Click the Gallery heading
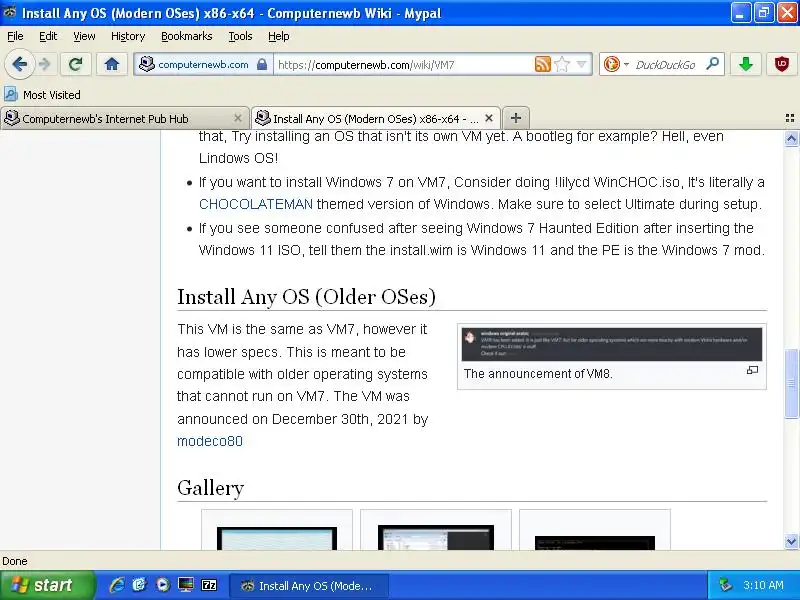Image resolution: width=800 pixels, height=600 pixels. (x=211, y=488)
